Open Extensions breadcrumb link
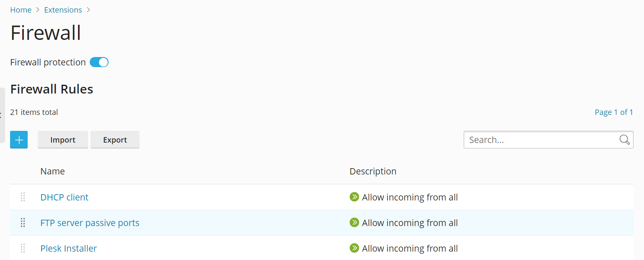Image resolution: width=644 pixels, height=260 pixels. pyautogui.click(x=63, y=10)
